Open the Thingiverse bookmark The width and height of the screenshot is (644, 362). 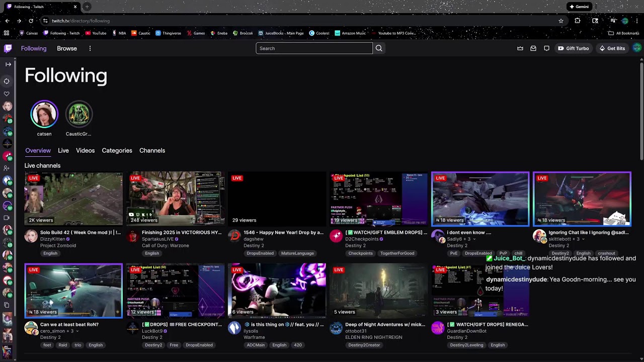point(168,33)
